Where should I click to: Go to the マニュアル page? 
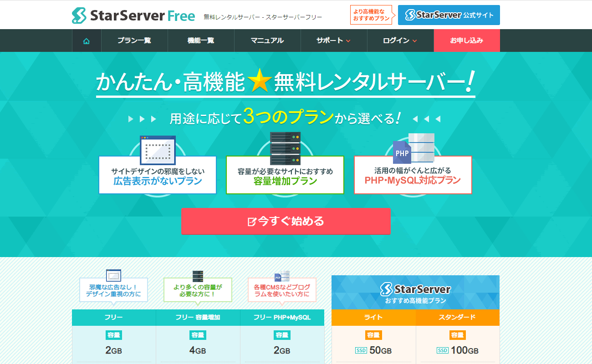click(x=267, y=40)
